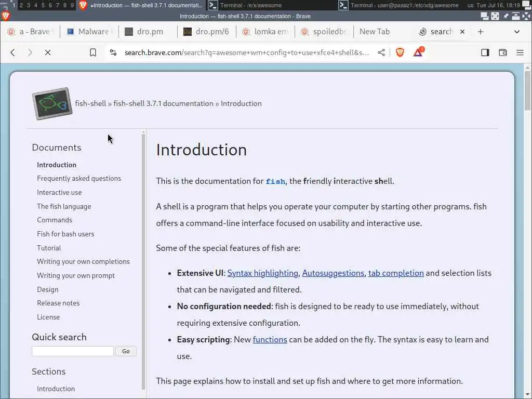Open Interactive use page

coord(59,192)
